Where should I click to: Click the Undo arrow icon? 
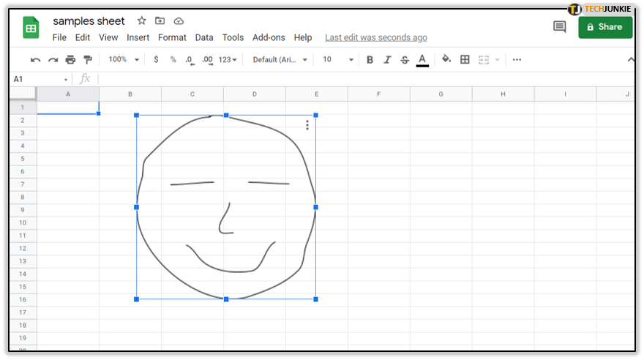[x=35, y=60]
